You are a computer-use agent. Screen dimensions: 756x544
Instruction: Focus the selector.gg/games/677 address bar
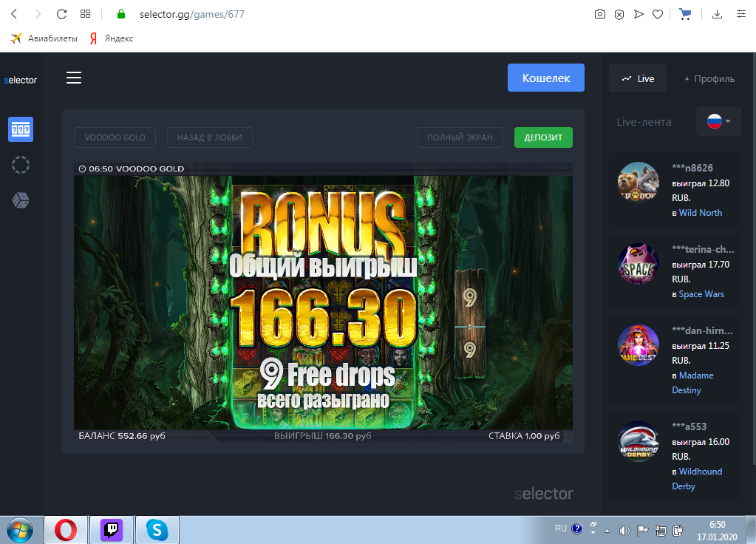(192, 15)
